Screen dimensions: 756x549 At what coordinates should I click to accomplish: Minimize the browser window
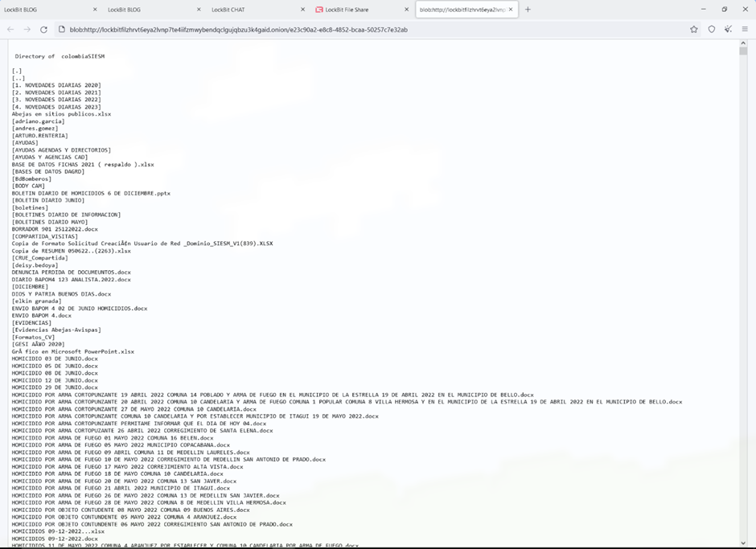point(704,9)
